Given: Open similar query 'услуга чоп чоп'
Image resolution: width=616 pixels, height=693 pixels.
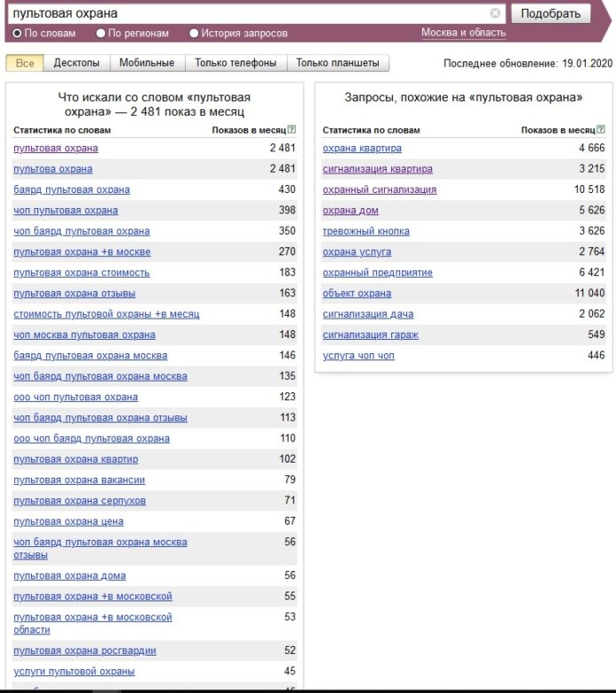Looking at the screenshot, I should tap(358, 356).
